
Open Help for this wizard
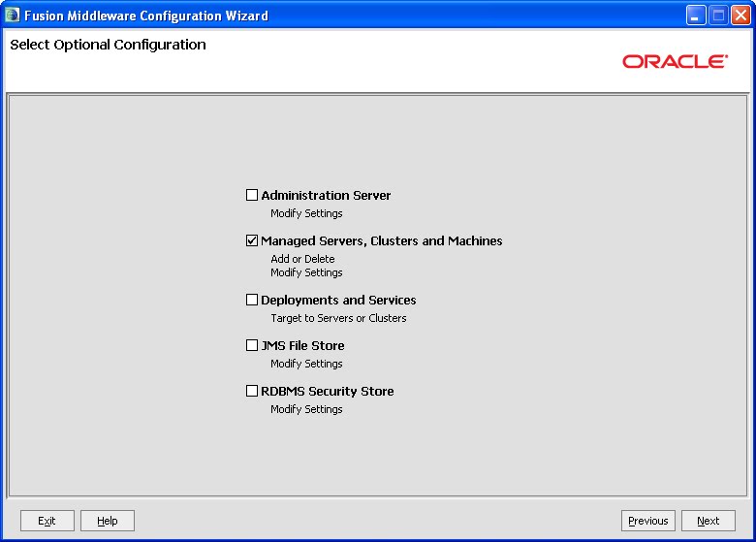tap(107, 521)
